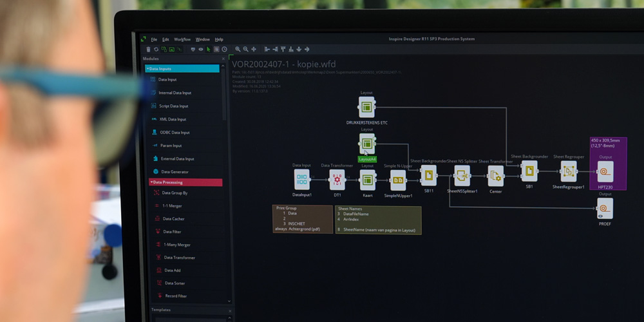The image size is (644, 322).
Task: Click the SimpleNUpper1 node
Action: (398, 180)
